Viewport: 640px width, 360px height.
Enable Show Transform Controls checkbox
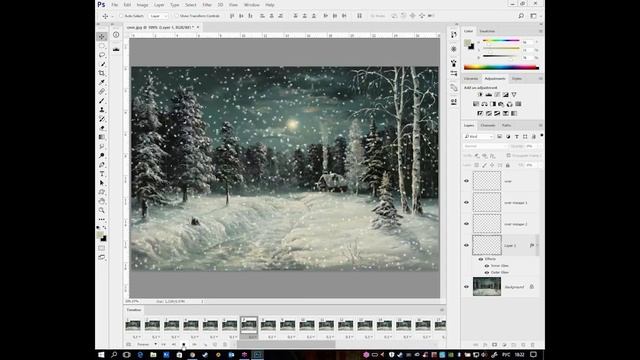[177, 16]
